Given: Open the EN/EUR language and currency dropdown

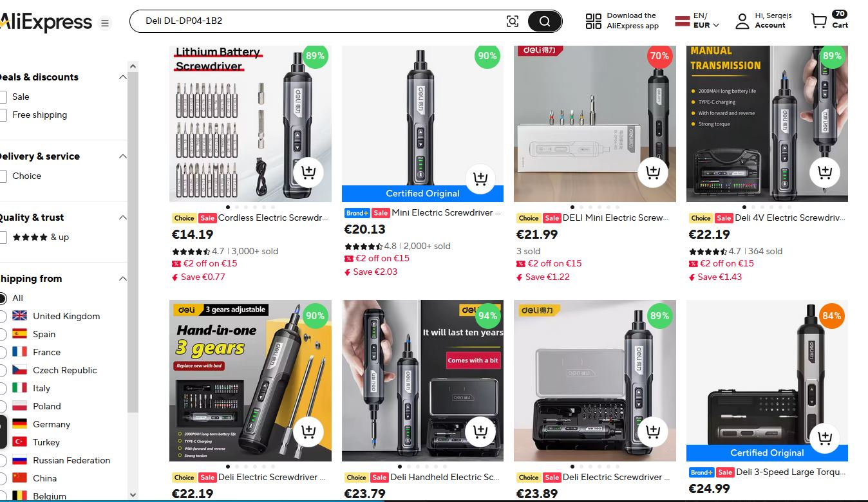Looking at the screenshot, I should 697,21.
